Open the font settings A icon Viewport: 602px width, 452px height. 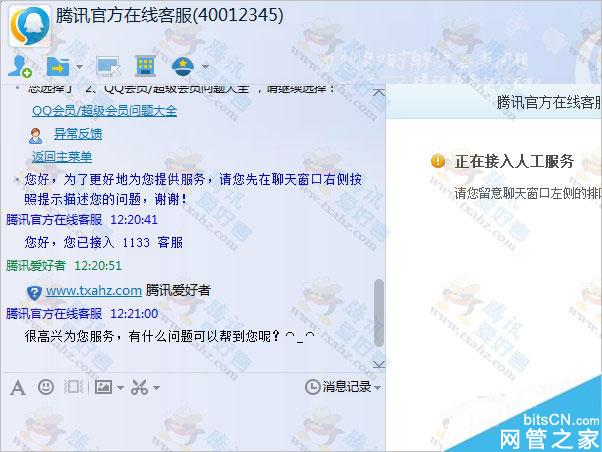coord(18,387)
